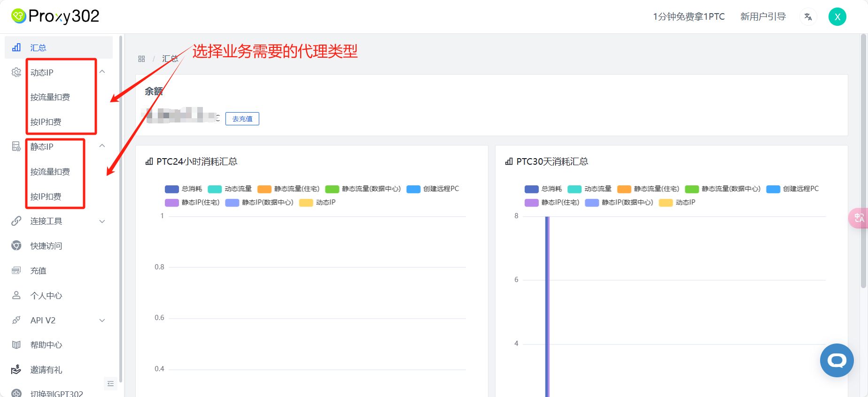Toggle 静态IP(数据中心) legend in 30天 chart
This screenshot has width=868, height=397.
point(619,202)
